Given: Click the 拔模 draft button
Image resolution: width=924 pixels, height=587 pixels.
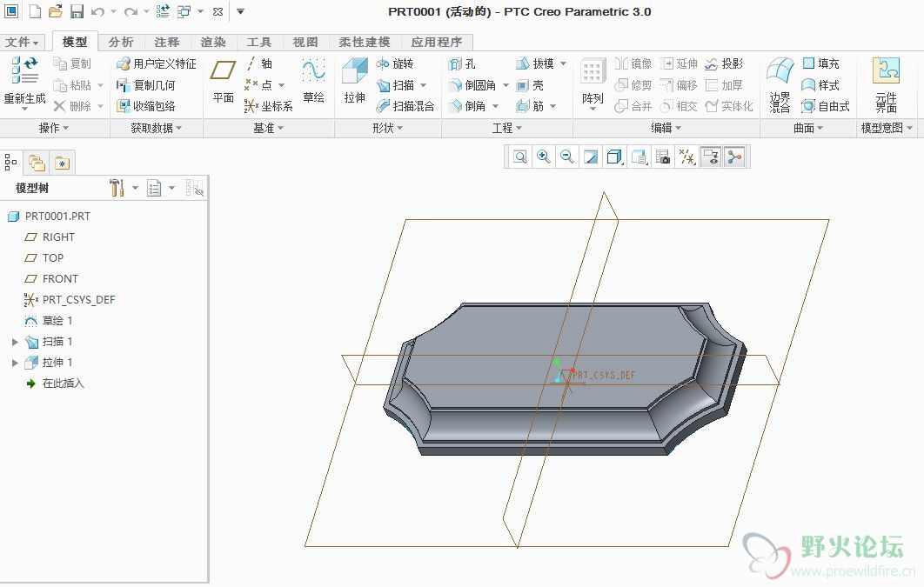Looking at the screenshot, I should point(535,63).
